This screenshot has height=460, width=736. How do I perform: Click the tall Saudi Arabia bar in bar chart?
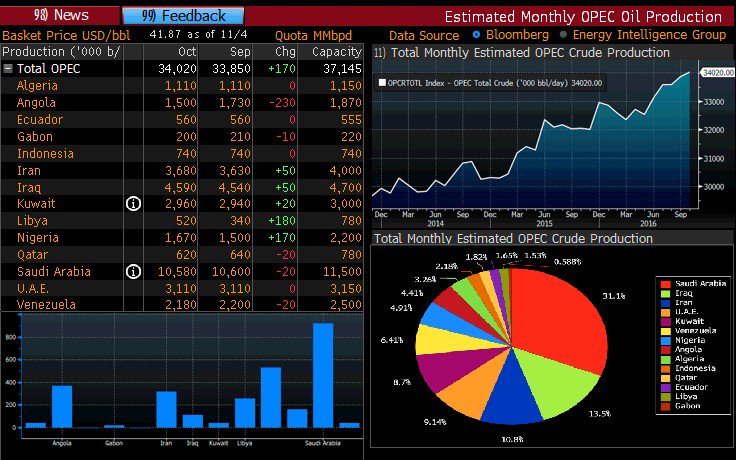coord(323,375)
